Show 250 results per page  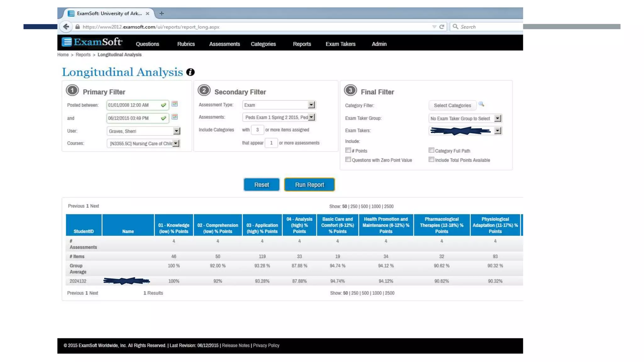click(354, 206)
